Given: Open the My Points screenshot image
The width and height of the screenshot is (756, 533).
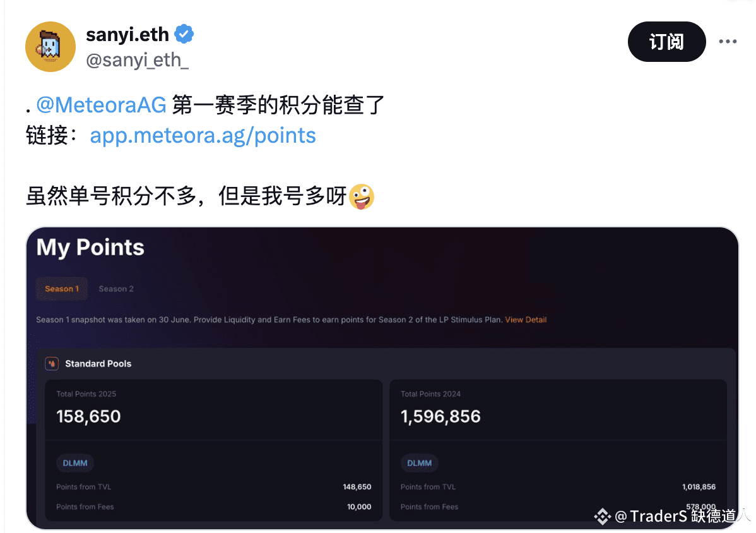Looking at the screenshot, I should point(382,378).
